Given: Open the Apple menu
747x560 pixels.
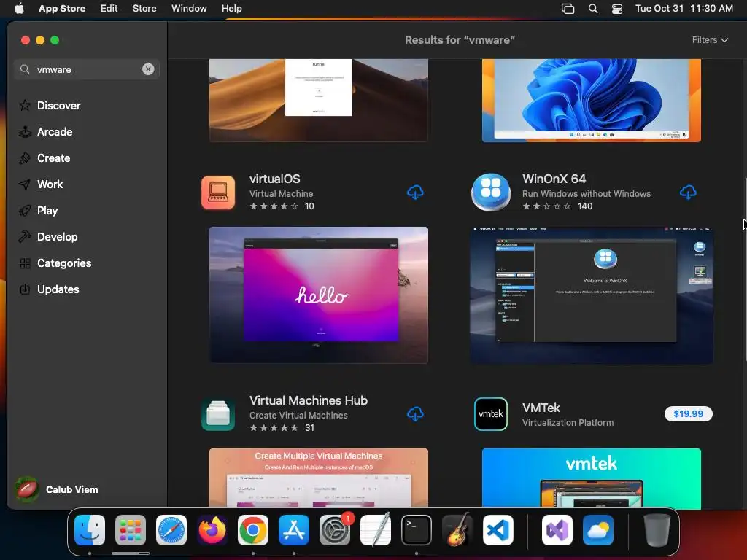Looking at the screenshot, I should pos(19,9).
